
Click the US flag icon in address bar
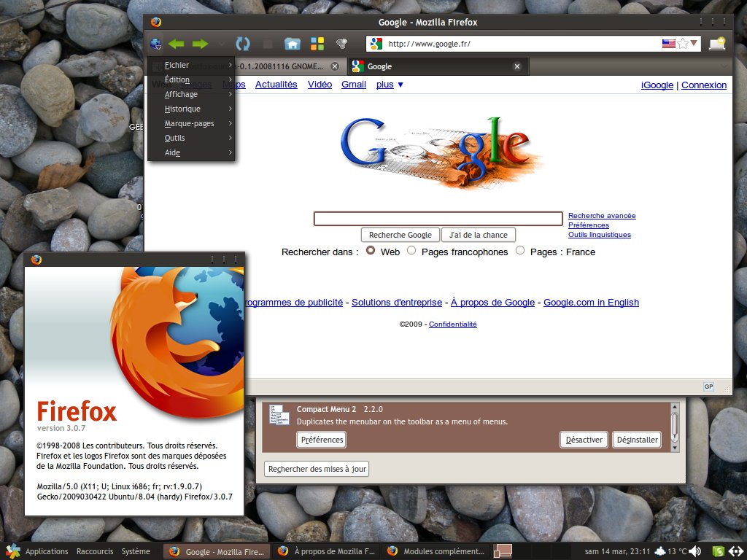[668, 44]
